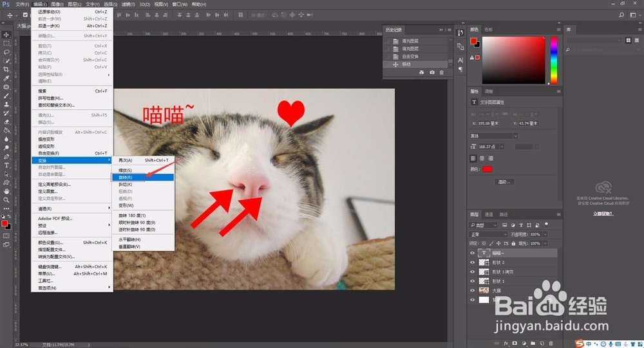Image resolution: width=644 pixels, height=348 pixels.
Task: Click the X position field 195.08 毫米
Action: [488, 123]
